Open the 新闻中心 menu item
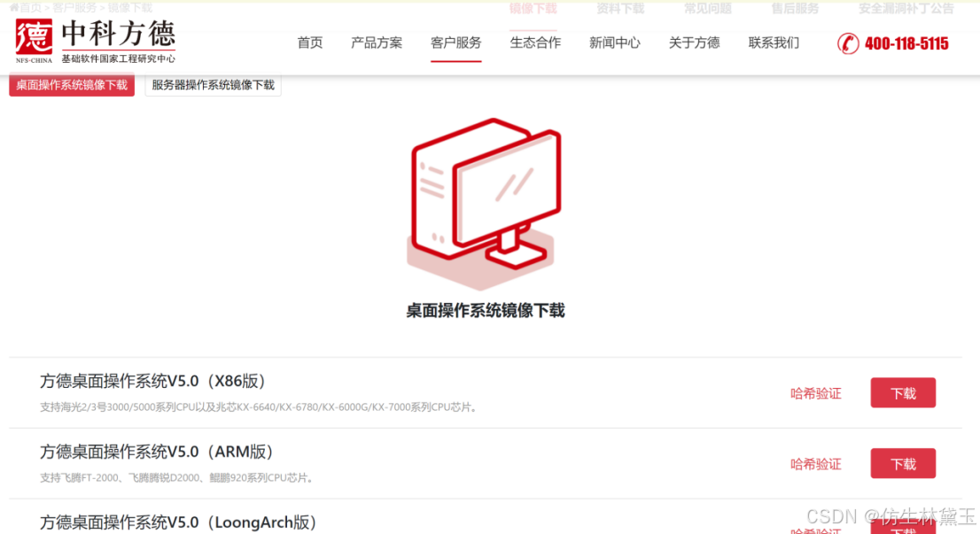980x534 pixels. click(614, 43)
